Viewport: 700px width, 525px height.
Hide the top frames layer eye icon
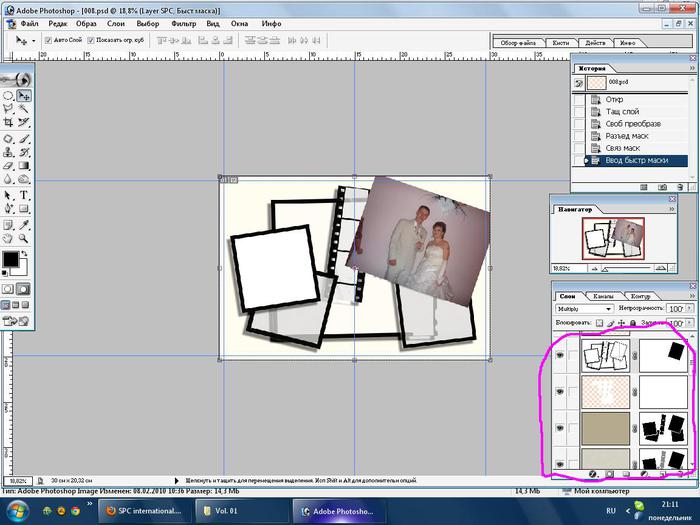560,355
